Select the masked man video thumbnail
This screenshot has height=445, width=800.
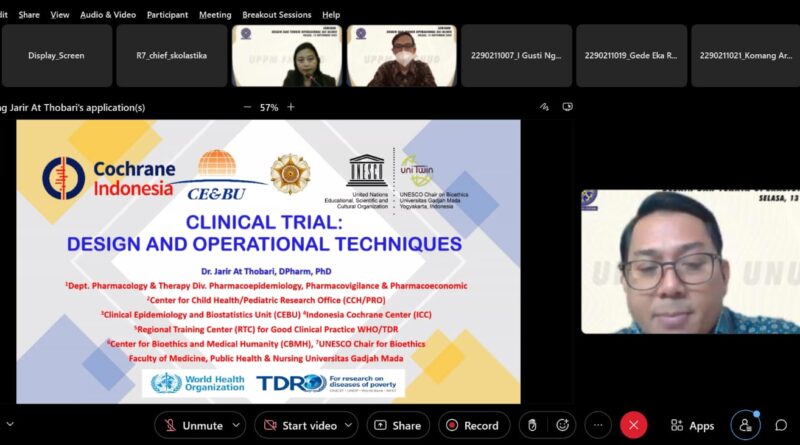(402, 56)
